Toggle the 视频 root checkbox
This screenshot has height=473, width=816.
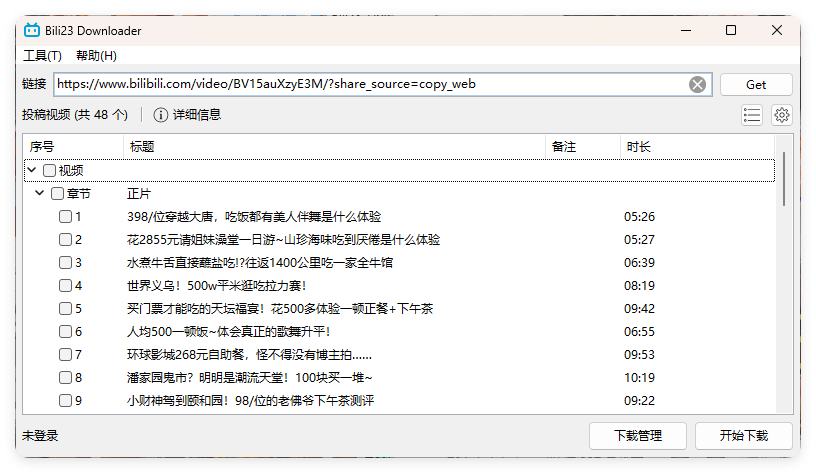pos(49,171)
